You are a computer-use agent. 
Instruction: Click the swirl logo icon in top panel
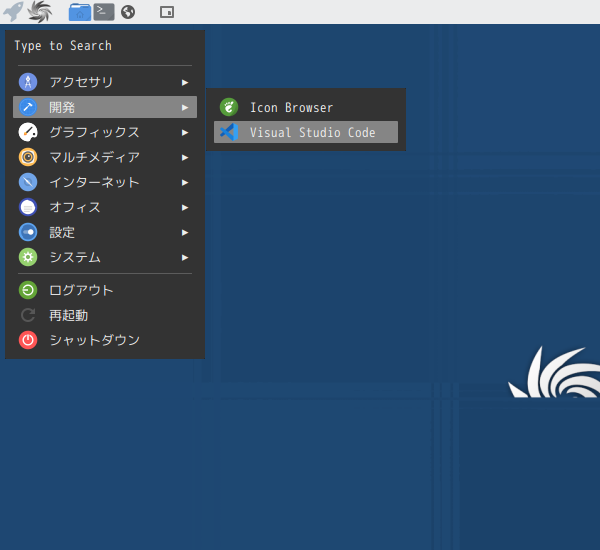point(40,12)
